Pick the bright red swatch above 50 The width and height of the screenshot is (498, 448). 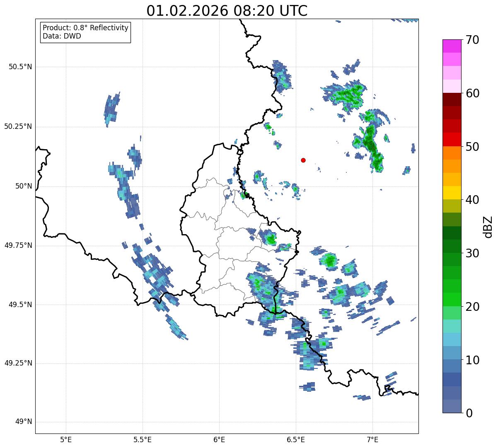(452, 140)
